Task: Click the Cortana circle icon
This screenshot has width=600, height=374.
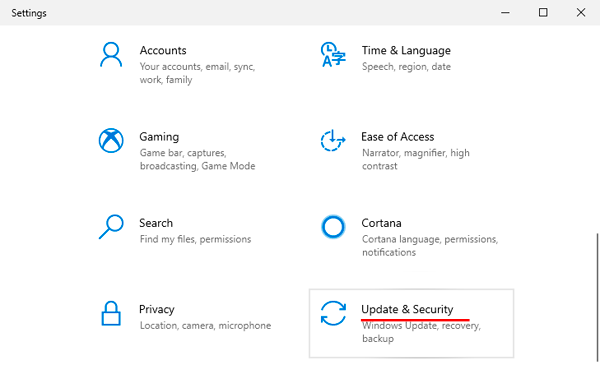Action: pos(333,227)
